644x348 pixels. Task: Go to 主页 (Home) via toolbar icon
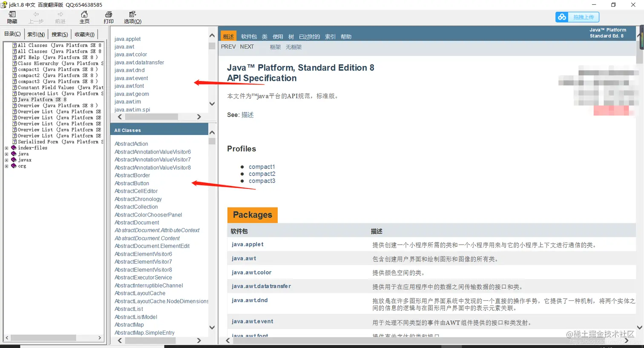point(84,14)
